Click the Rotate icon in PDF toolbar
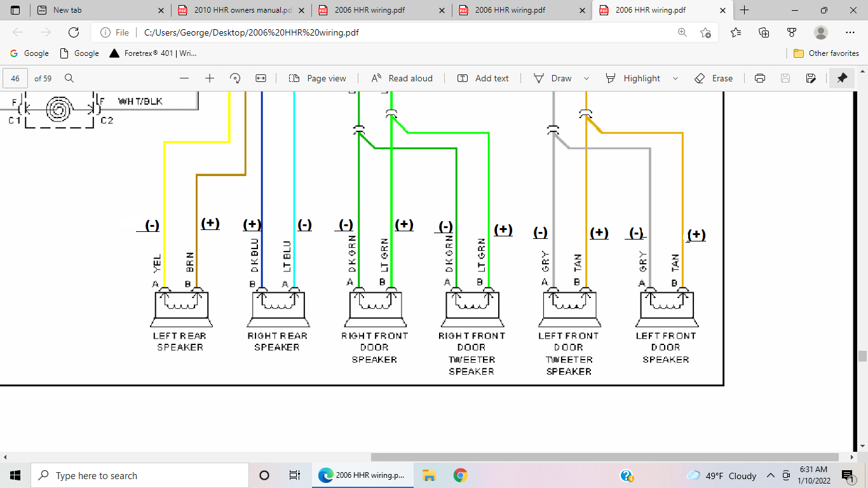 coord(235,78)
